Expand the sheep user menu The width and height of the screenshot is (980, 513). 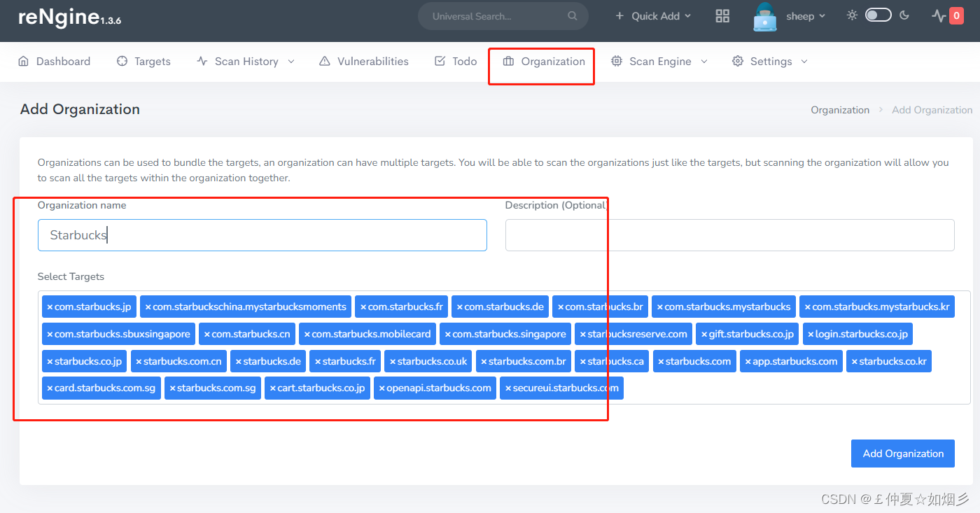coord(806,16)
